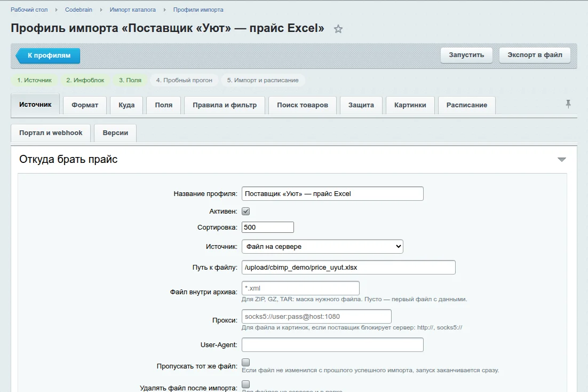Click the "Путь к файлу" input field

click(x=348, y=268)
